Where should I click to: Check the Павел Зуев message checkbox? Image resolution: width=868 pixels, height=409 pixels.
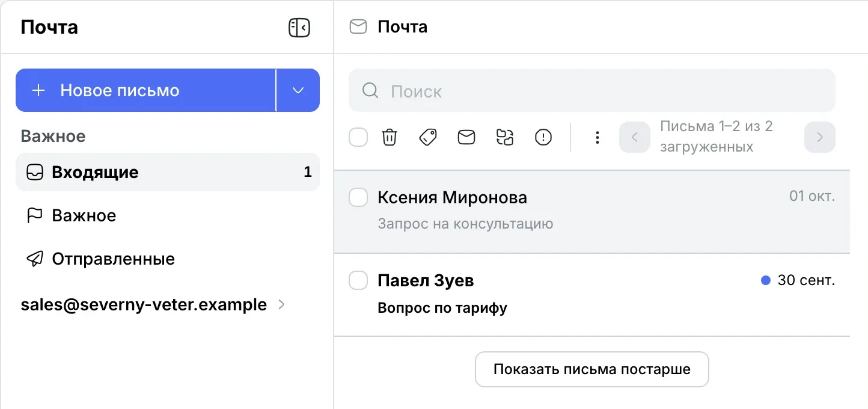(358, 280)
